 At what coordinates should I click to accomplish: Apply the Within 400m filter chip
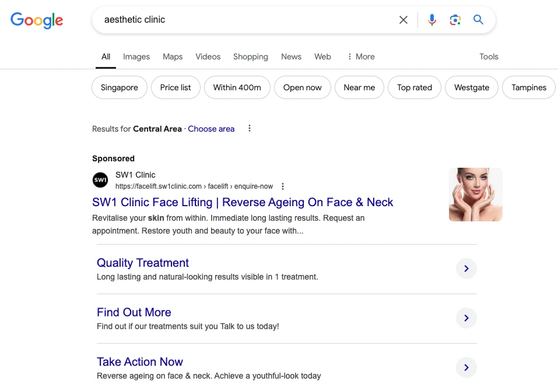coord(237,87)
